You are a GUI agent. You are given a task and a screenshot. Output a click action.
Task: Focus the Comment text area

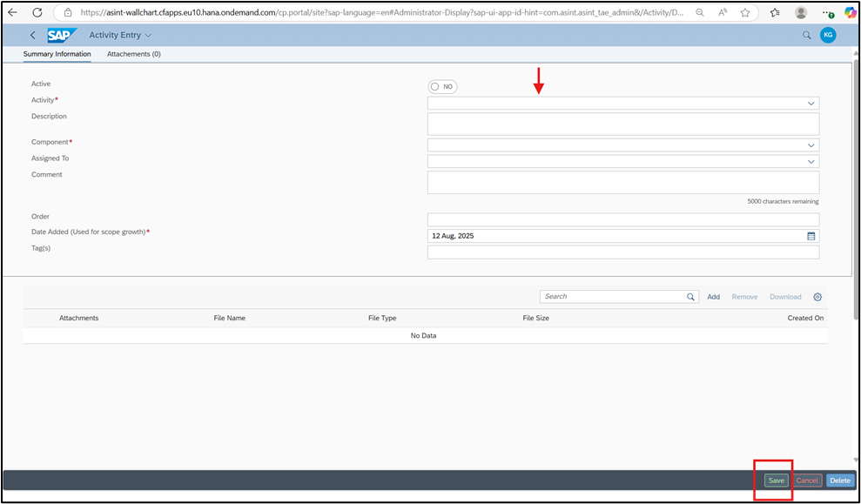[623, 182]
